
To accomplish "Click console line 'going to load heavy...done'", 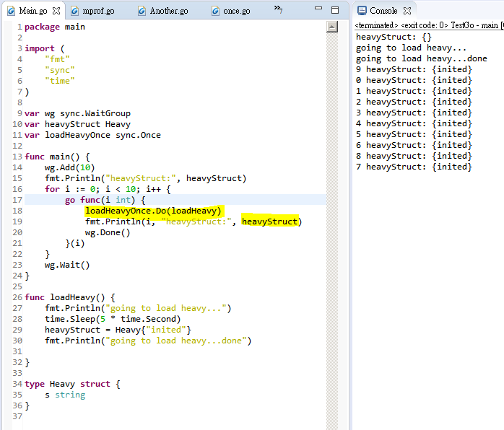I will coord(421,58).
